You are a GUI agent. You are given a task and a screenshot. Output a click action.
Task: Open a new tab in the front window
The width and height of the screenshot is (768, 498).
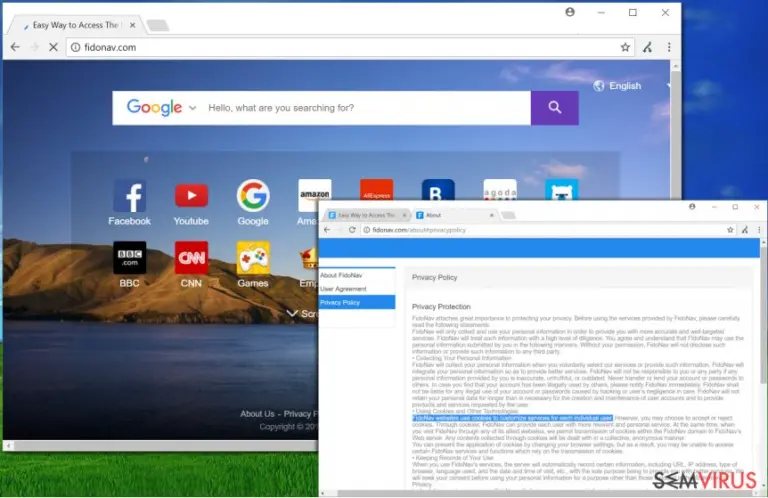point(508,215)
